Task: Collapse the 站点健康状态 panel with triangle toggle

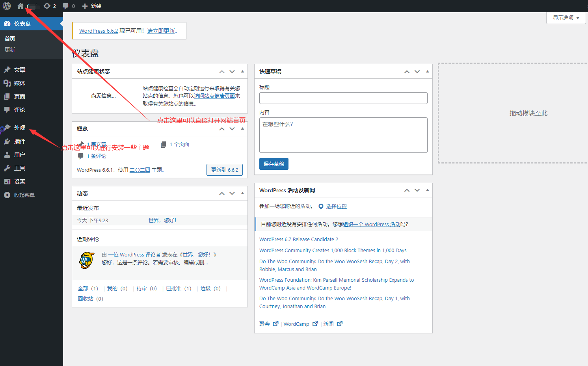Action: tap(242, 71)
